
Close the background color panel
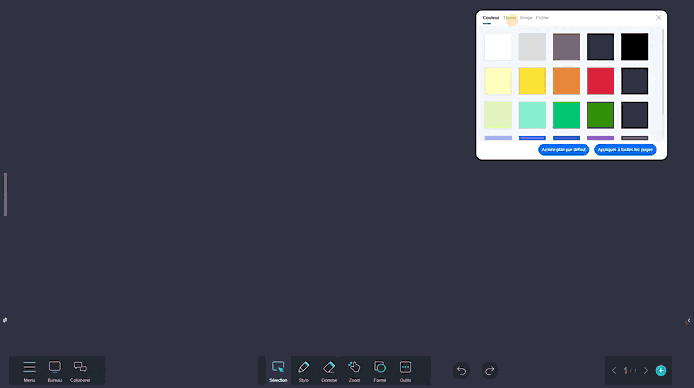659,18
